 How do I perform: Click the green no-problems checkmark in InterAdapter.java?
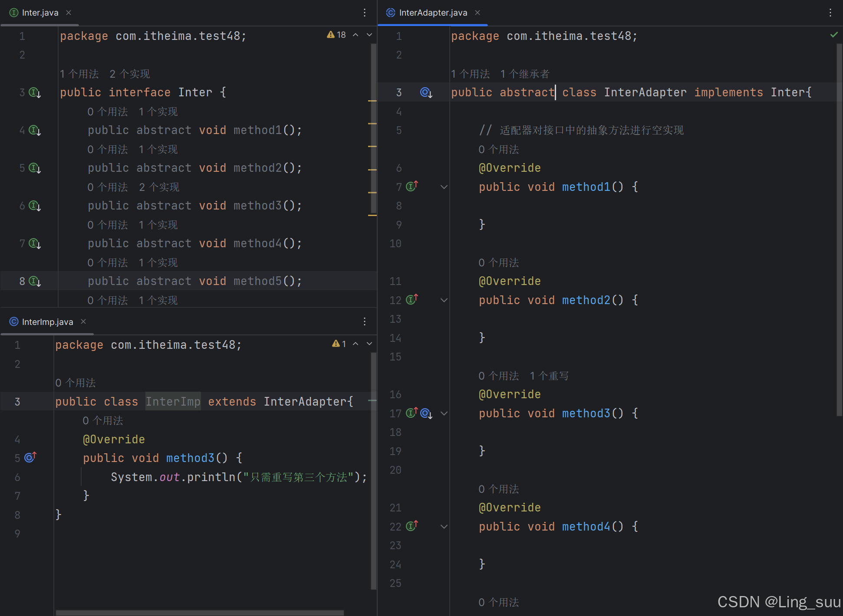click(834, 35)
